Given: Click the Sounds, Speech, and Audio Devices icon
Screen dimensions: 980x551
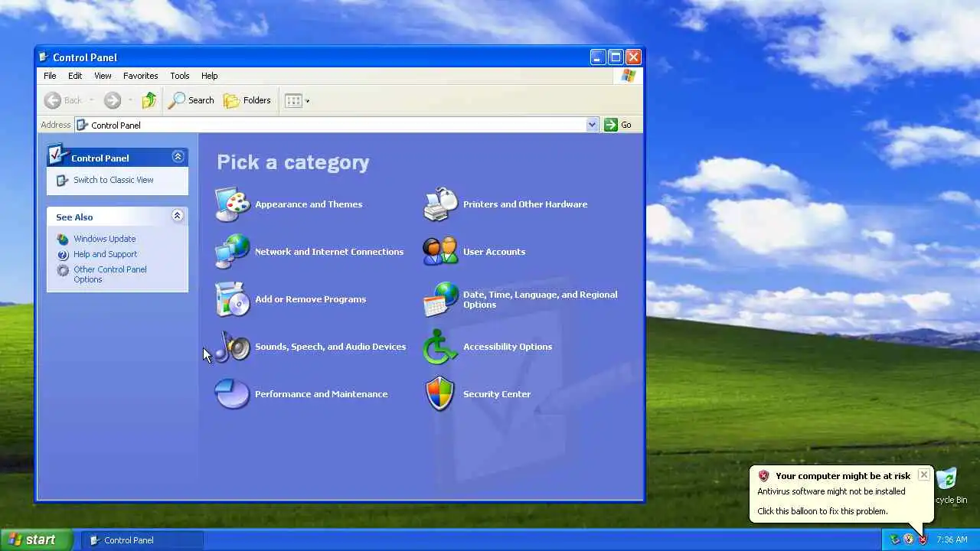Looking at the screenshot, I should tap(232, 347).
